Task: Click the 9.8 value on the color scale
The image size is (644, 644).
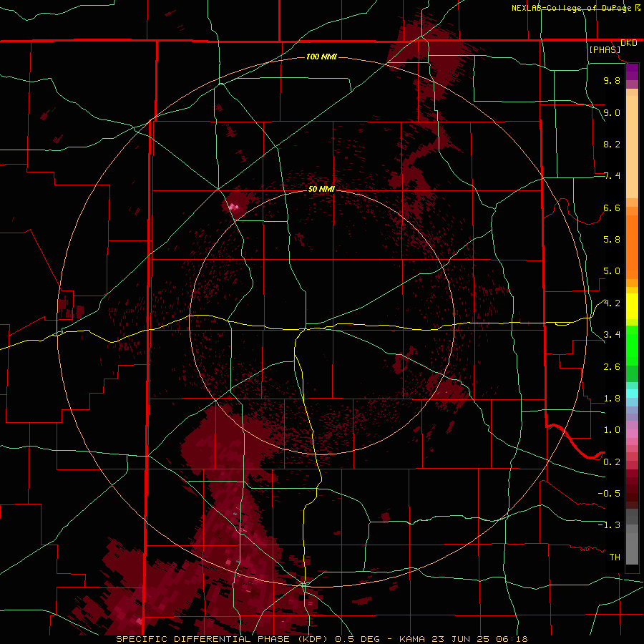Action: click(x=612, y=80)
